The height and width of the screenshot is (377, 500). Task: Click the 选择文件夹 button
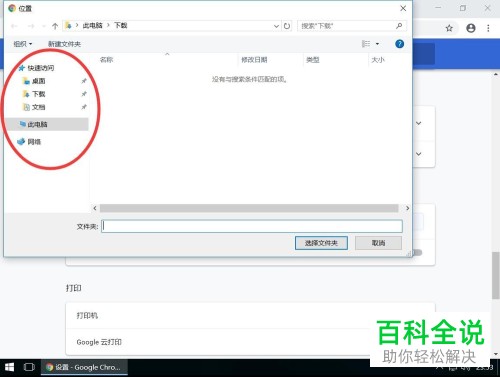click(321, 243)
